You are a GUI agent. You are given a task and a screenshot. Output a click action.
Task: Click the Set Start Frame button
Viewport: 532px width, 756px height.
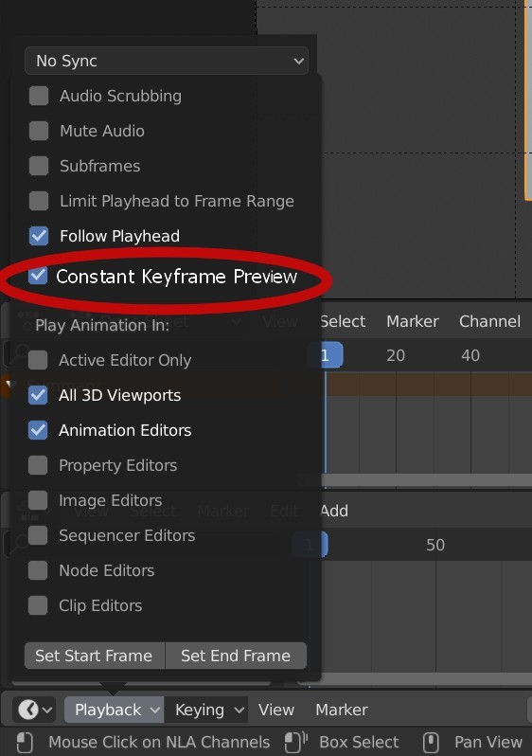point(95,656)
